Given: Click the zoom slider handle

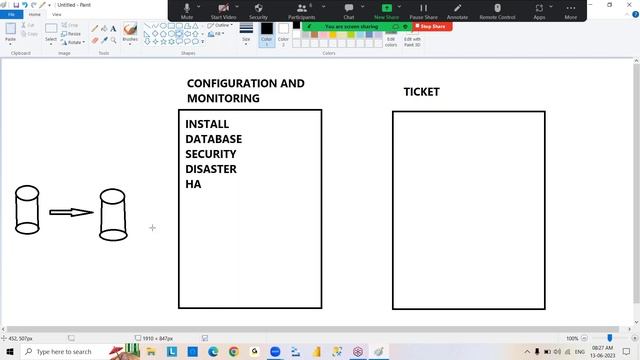Looking at the screenshot, I should click(x=609, y=338).
